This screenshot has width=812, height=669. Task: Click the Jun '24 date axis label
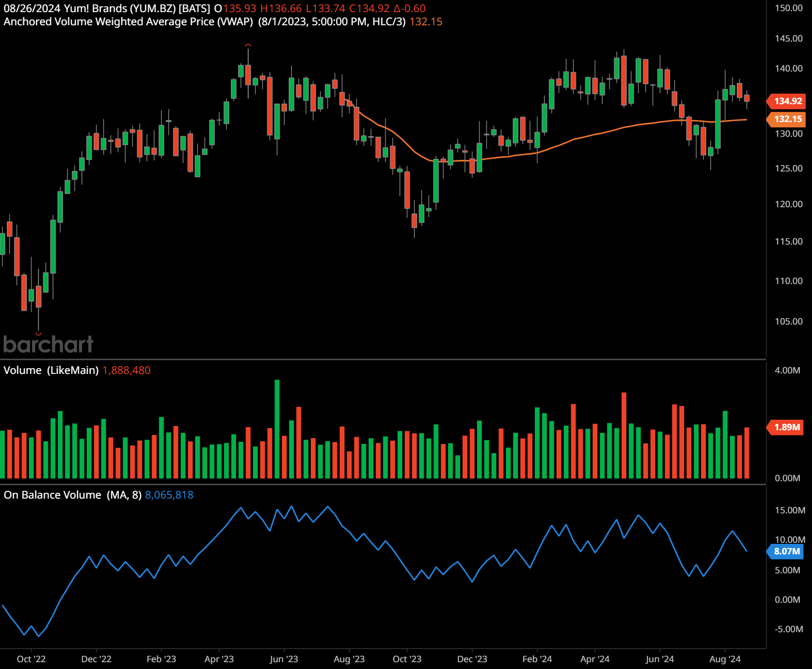[660, 659]
